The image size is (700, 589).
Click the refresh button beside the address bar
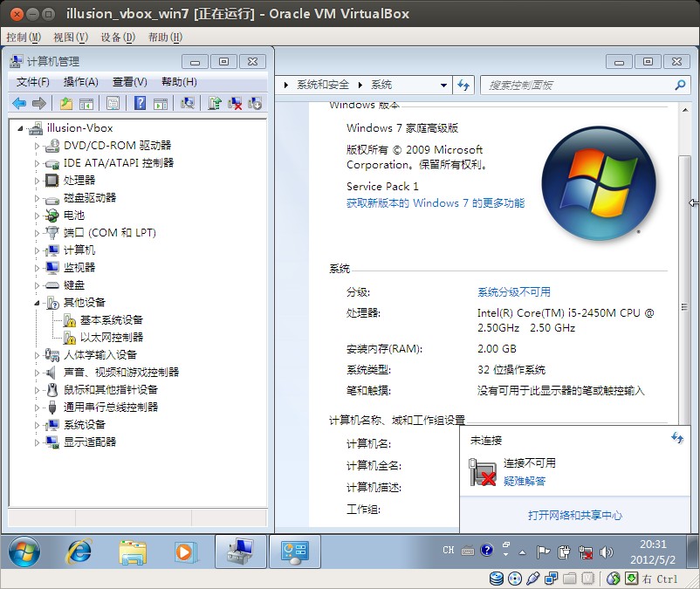tap(463, 85)
